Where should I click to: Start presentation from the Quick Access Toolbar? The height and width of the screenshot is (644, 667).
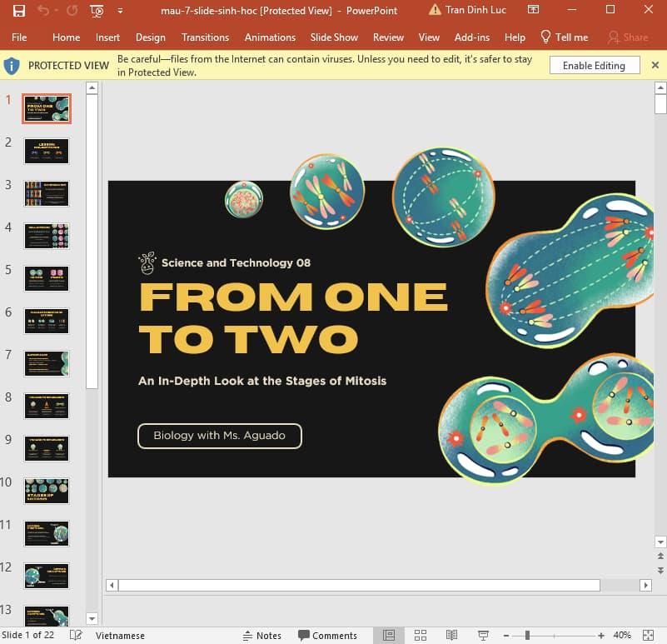click(97, 10)
